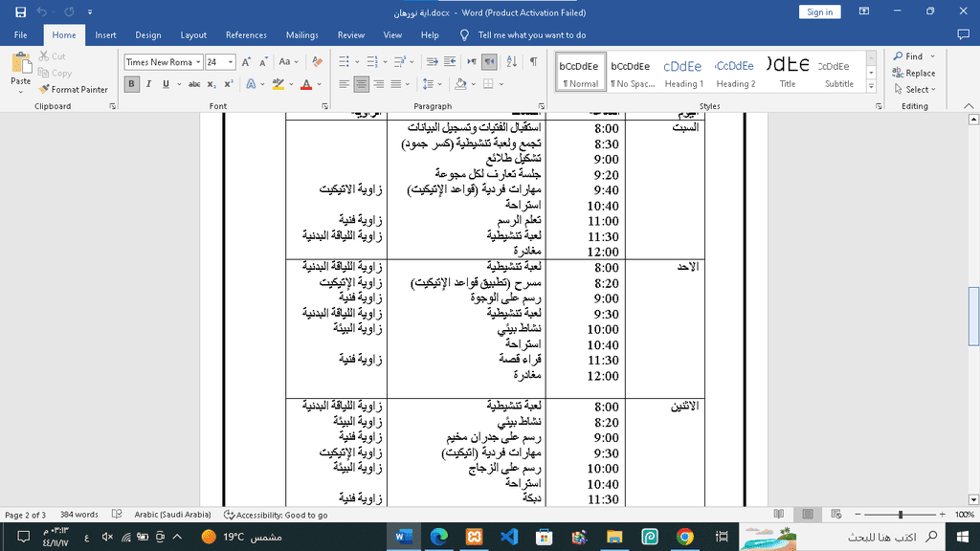Open the font size dropdown
Viewport: 980px width, 551px height.
pyautogui.click(x=231, y=62)
